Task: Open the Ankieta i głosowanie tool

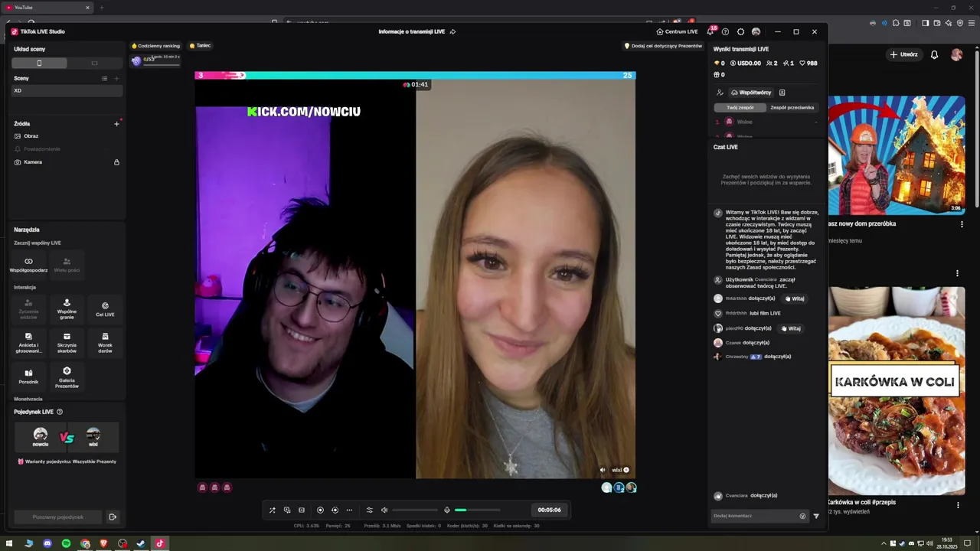Action: [x=28, y=343]
